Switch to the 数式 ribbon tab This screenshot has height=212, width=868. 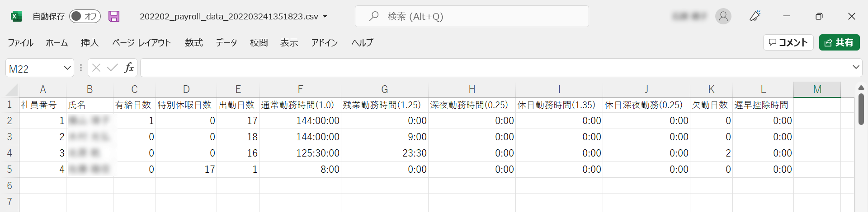[x=193, y=43]
